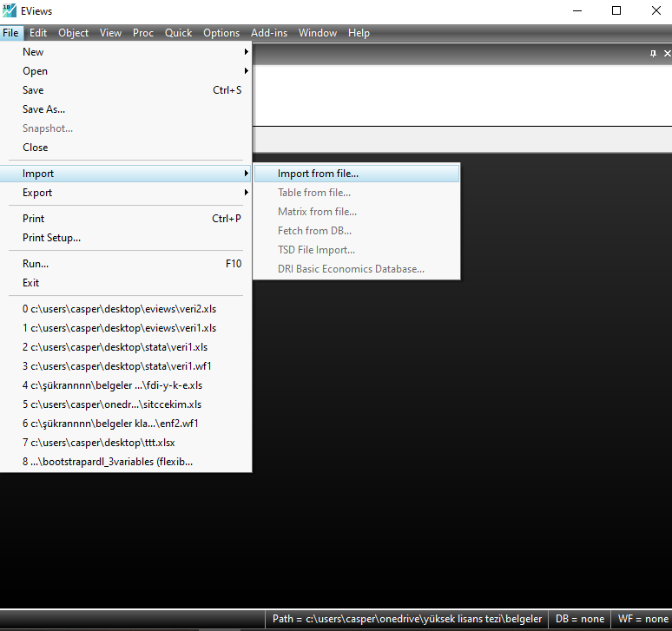Select the Export menu entry
Screen dimensions: 672x631
pos(126,193)
